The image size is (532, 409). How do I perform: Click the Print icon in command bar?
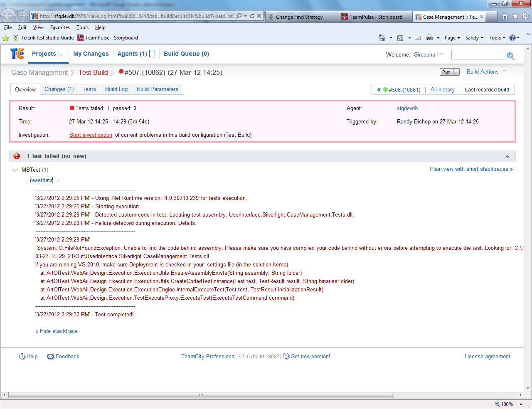[429, 38]
